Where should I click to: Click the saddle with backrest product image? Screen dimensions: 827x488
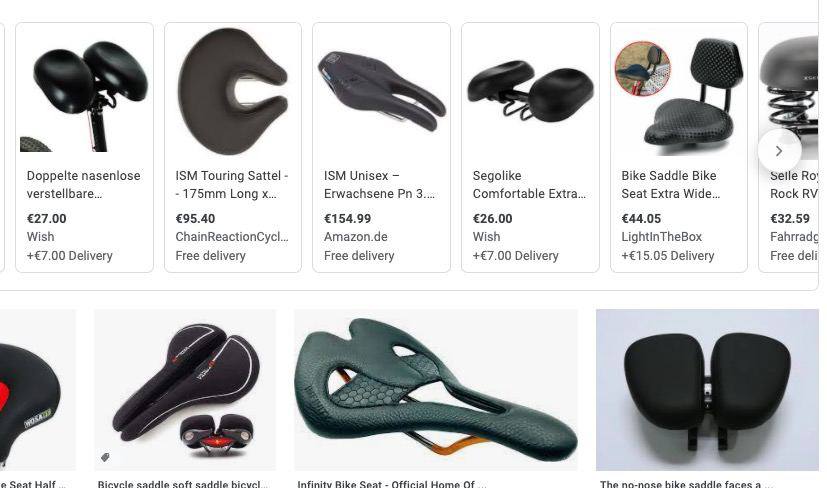691,92
